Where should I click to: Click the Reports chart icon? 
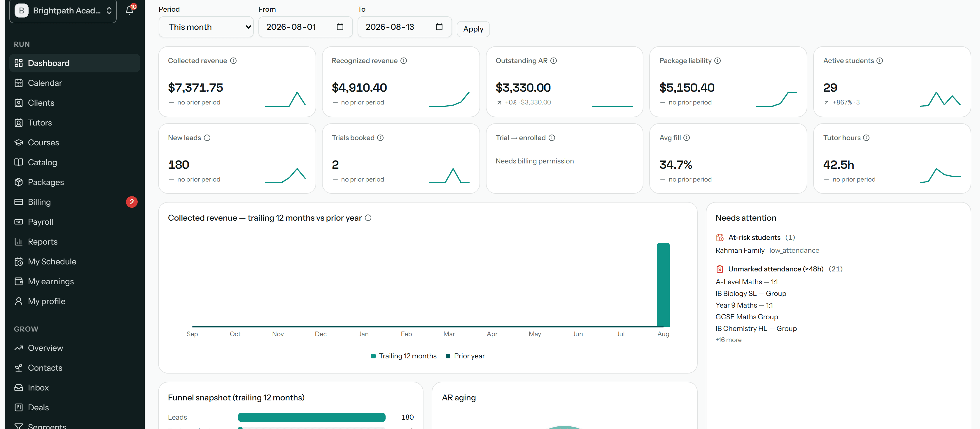point(19,242)
